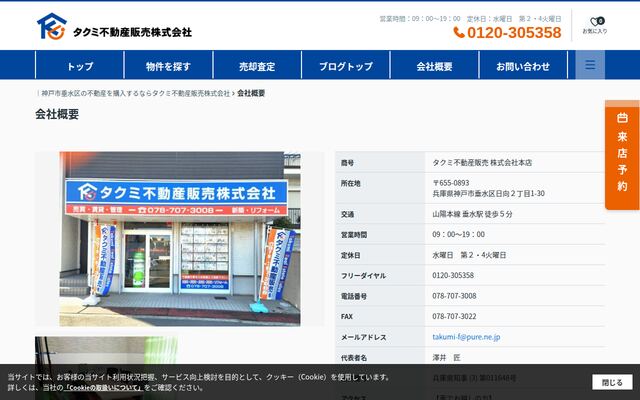Click the 営業時間 text in header
This screenshot has height=400, width=640.
tap(420, 19)
